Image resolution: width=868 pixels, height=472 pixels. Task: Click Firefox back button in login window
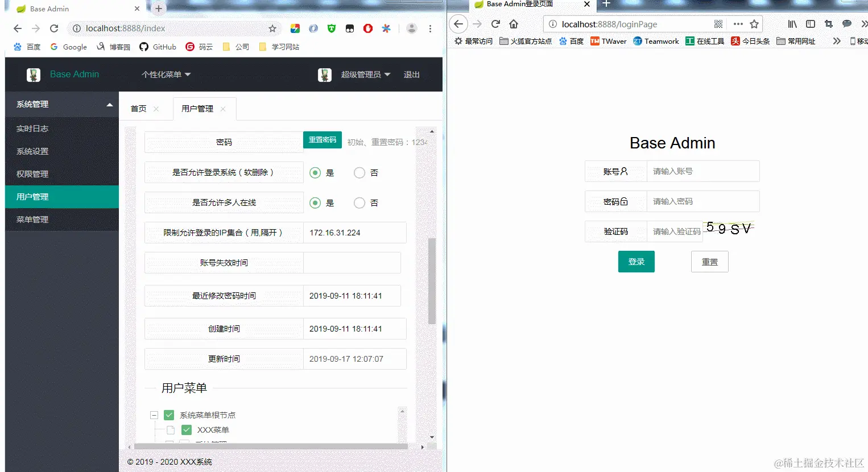(x=458, y=24)
